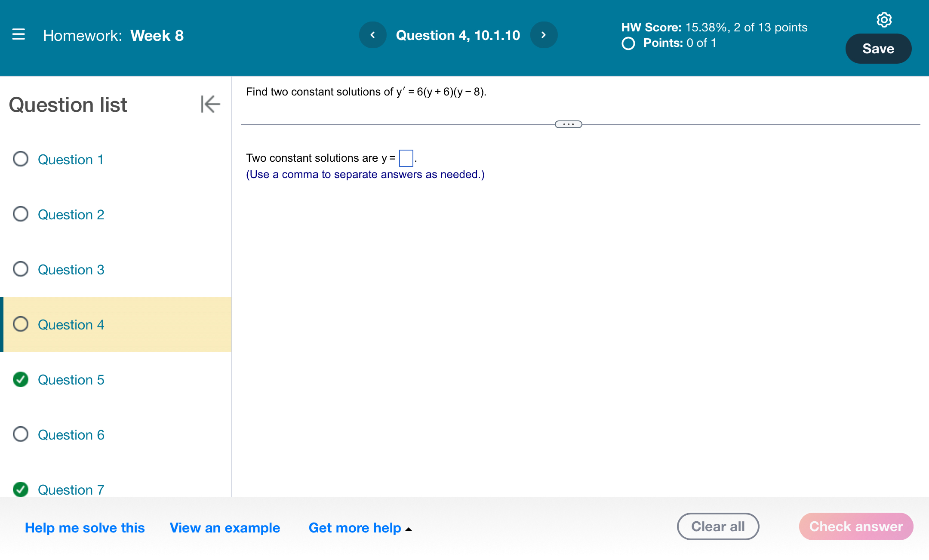Click the Help me solve this link
The width and height of the screenshot is (929, 560).
coord(84,528)
